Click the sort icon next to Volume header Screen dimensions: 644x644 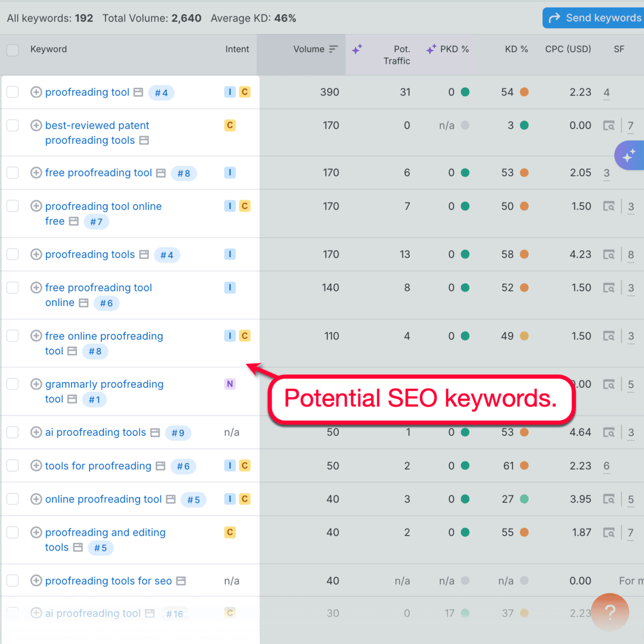pos(333,49)
